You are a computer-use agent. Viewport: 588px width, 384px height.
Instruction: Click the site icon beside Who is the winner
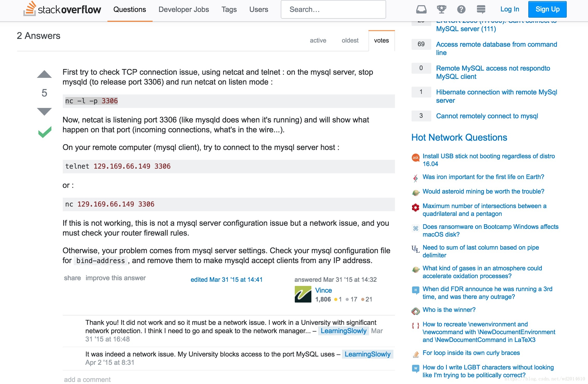[415, 311]
